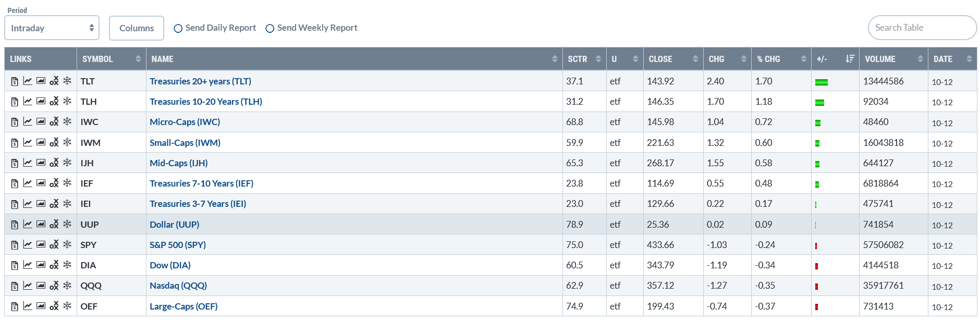Open the gallery image icon for IEF
Screen dimensions: 980x321
pyautogui.click(x=41, y=183)
